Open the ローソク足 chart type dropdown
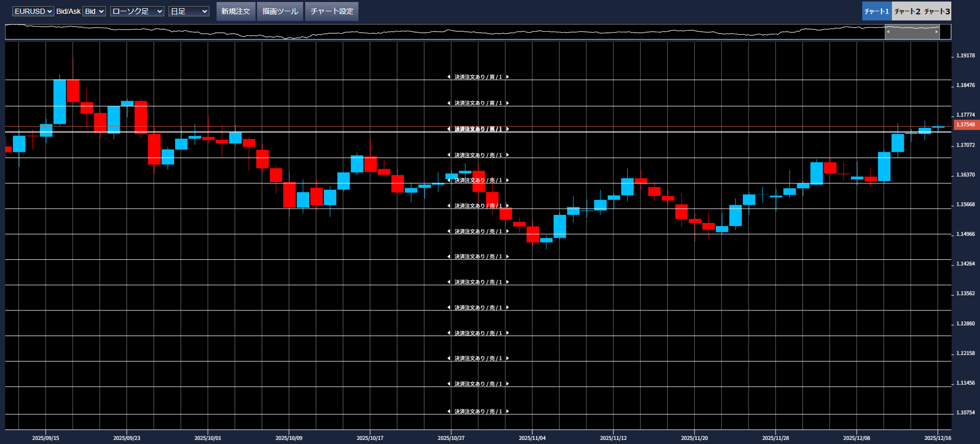Screen dimensions: 980x444 137,11
